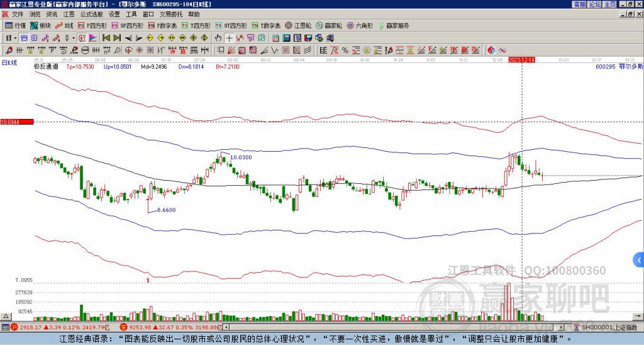The width and height of the screenshot is (644, 345).
Task: Toggle the crosshair cursor tool
Action: click(229, 38)
